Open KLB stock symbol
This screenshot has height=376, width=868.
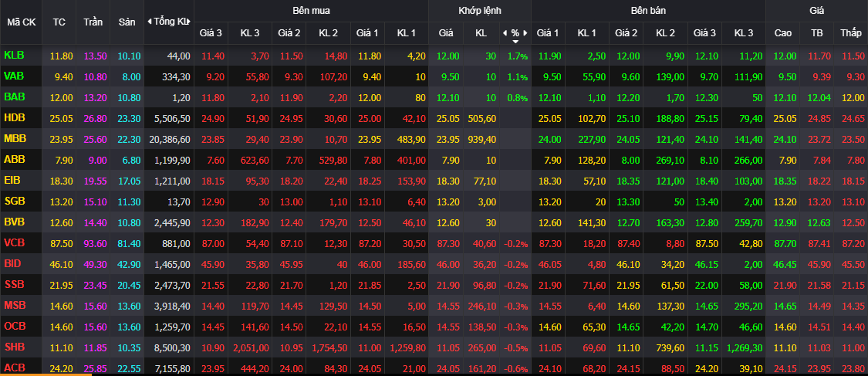pos(14,56)
